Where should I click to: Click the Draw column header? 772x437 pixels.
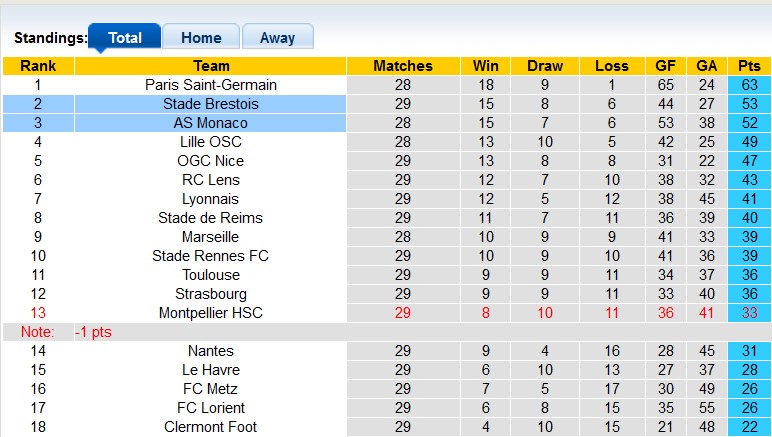(545, 66)
